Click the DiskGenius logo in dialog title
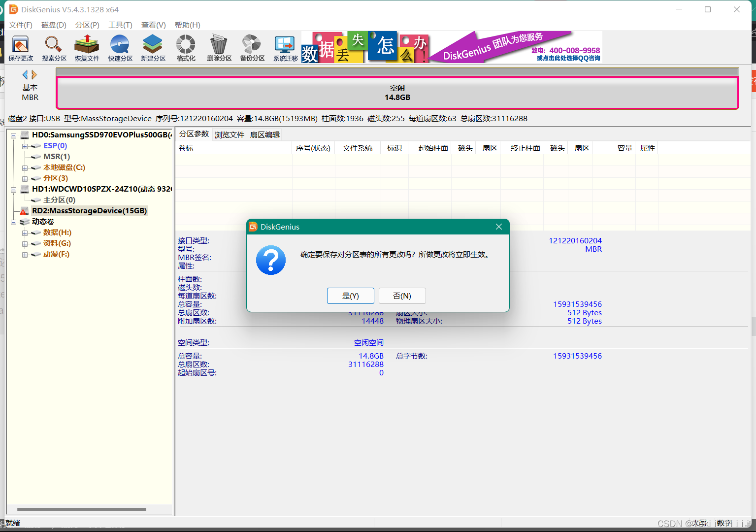This screenshot has height=532, width=756. pos(253,227)
